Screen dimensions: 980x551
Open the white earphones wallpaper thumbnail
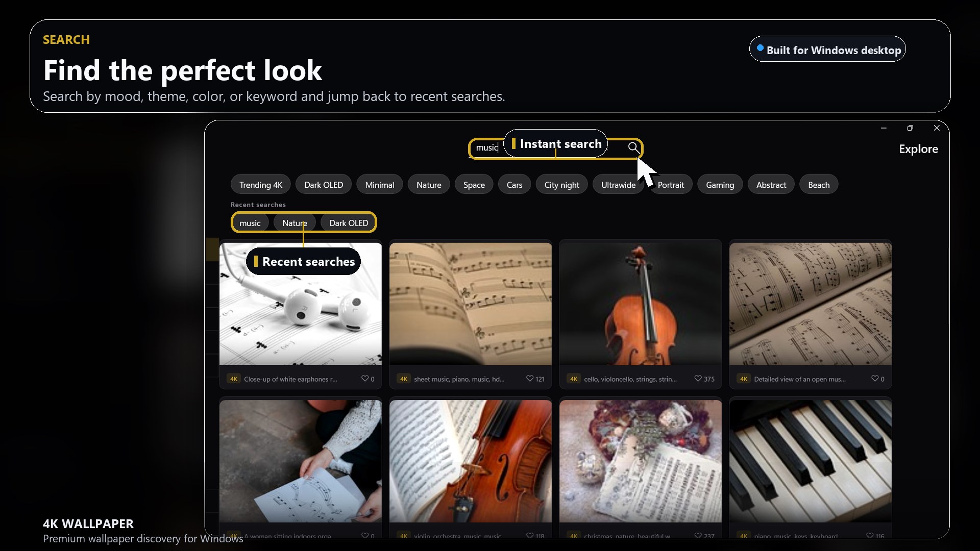(301, 304)
